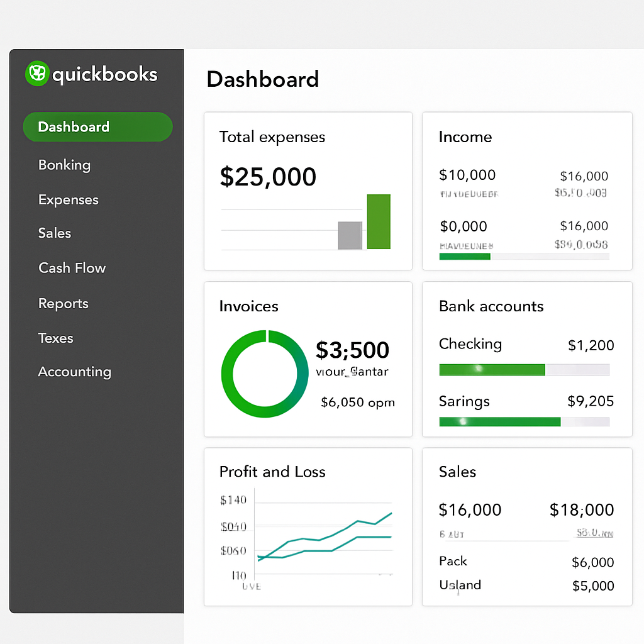The image size is (644, 644).
Task: Click the $6,050 opm text
Action: (x=358, y=402)
